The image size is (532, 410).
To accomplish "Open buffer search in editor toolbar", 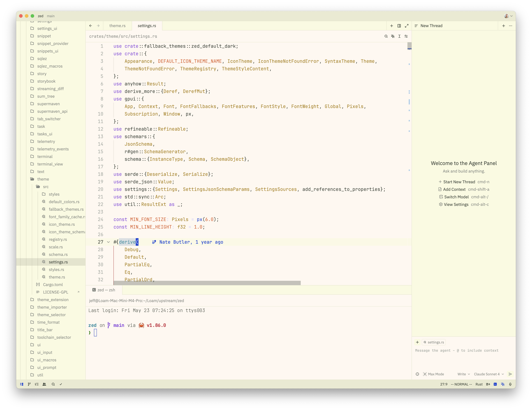I will coord(386,36).
